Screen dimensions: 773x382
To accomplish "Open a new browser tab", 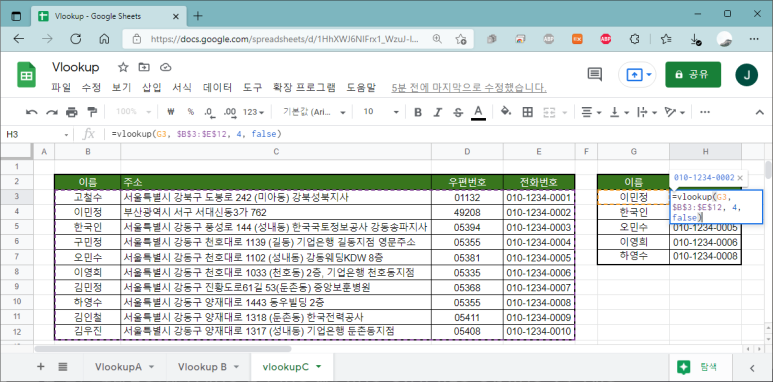I will (198, 16).
